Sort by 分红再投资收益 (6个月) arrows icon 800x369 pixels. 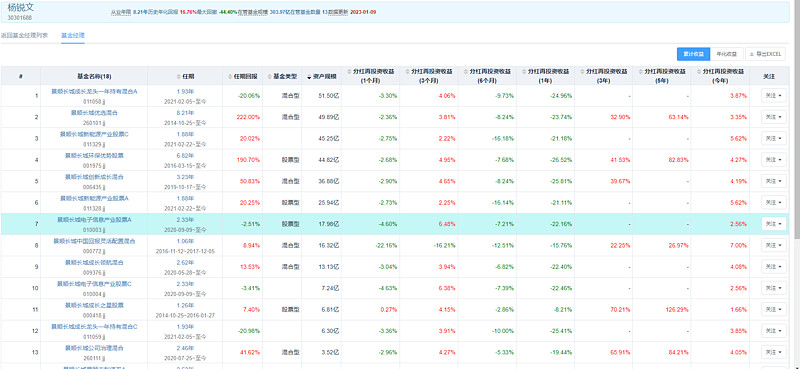465,71
